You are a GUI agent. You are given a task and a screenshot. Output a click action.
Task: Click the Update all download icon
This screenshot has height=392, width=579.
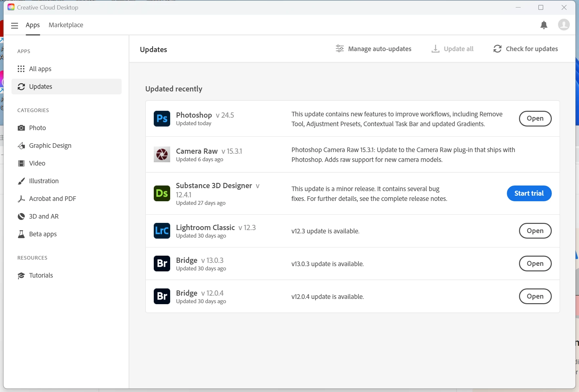(x=435, y=49)
